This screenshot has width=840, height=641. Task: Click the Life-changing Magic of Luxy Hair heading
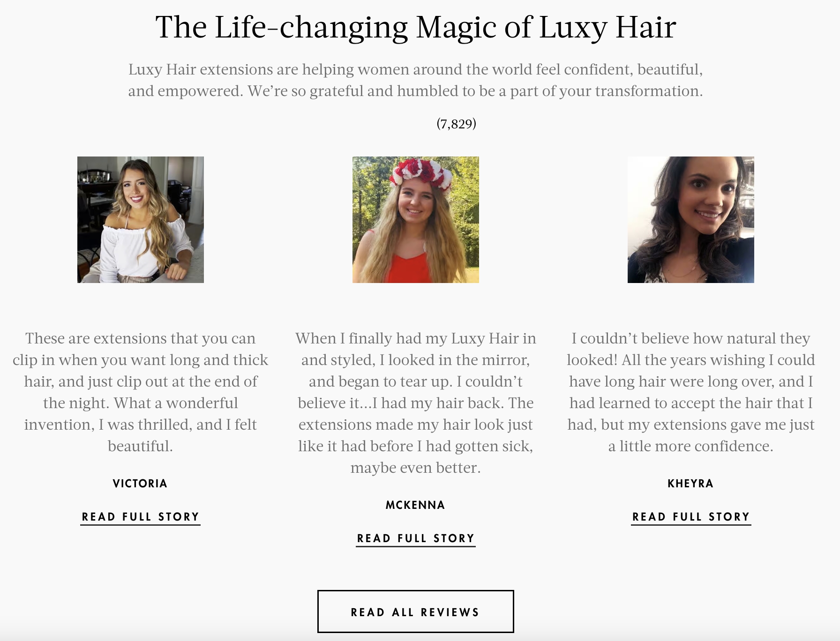coord(416,27)
